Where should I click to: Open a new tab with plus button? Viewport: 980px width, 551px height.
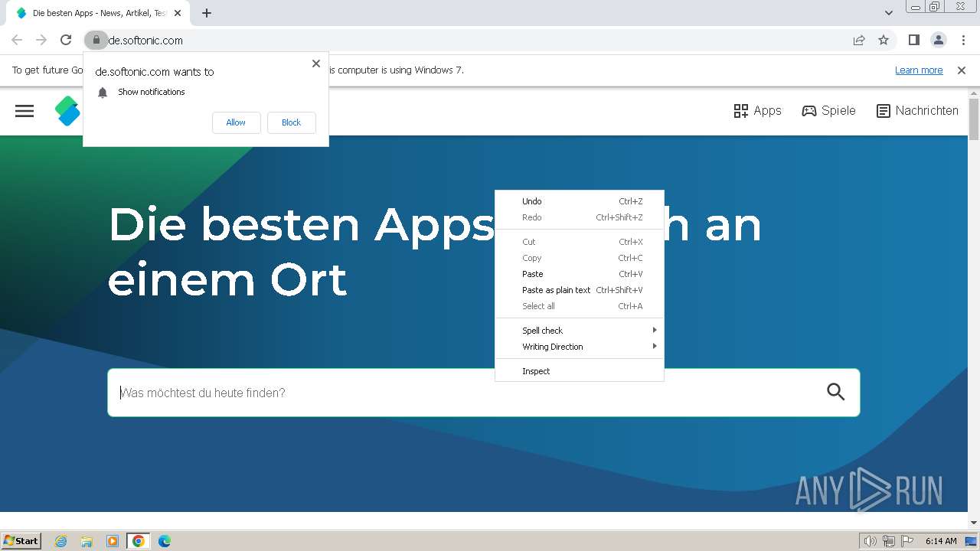[207, 13]
